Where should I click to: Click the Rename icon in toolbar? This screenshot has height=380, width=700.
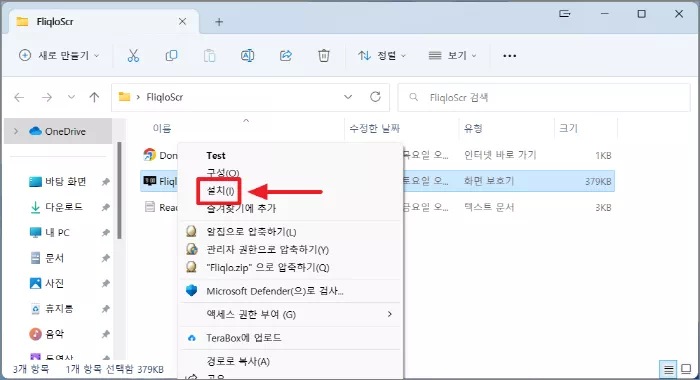pos(248,56)
